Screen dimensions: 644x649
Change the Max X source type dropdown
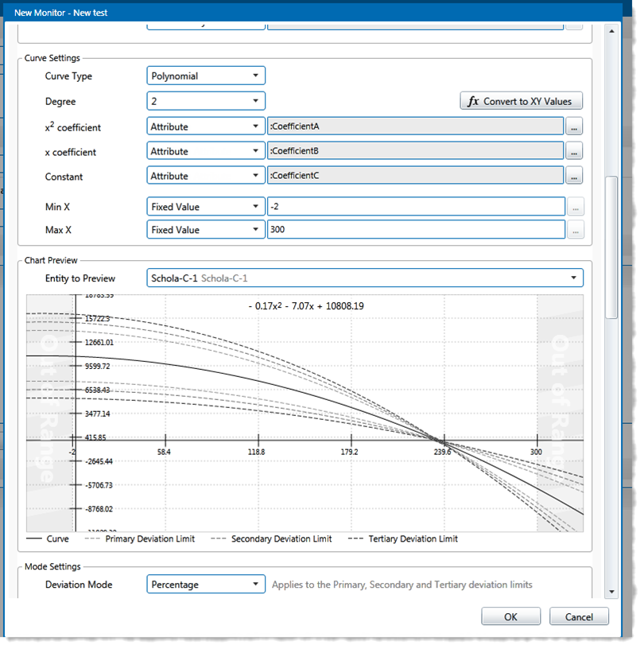206,230
